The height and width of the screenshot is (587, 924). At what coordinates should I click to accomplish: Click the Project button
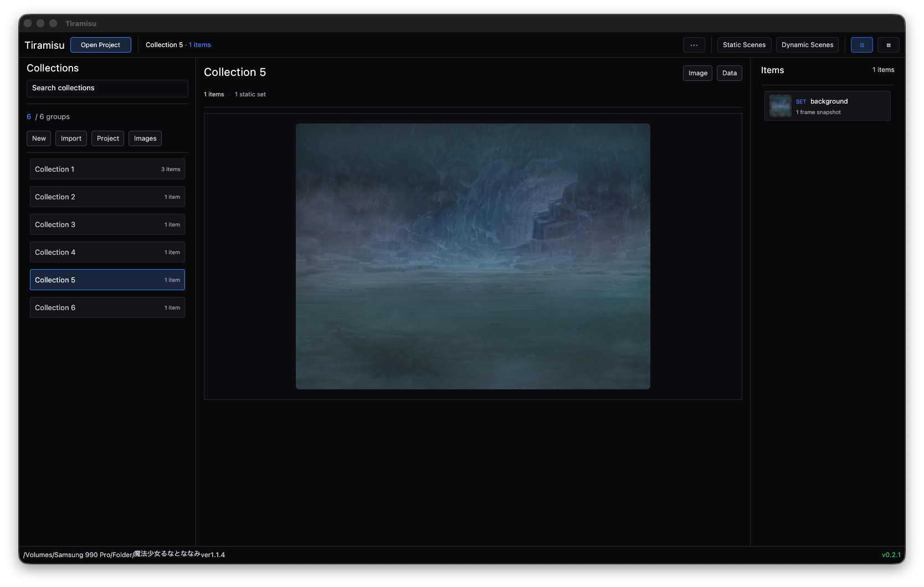pyautogui.click(x=107, y=138)
